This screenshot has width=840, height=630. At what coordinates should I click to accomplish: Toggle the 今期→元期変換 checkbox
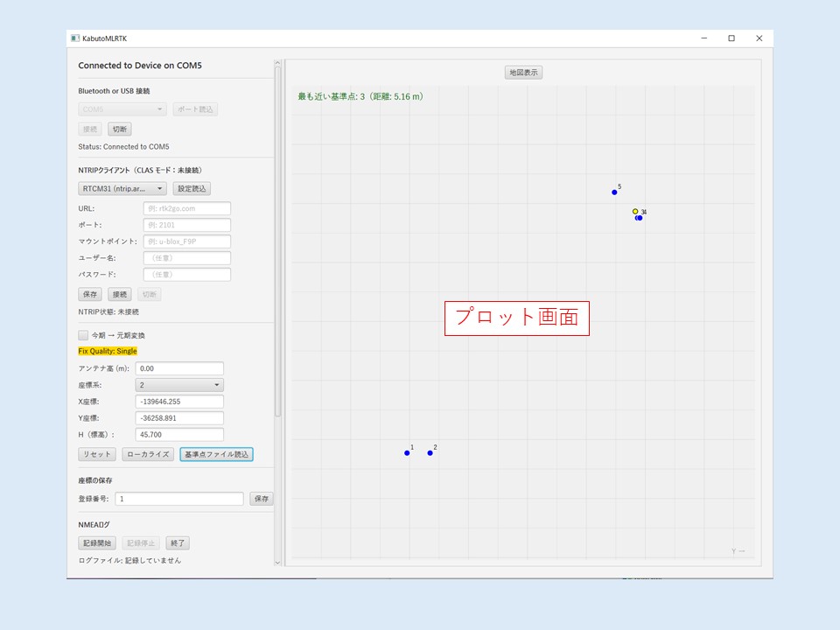click(x=83, y=335)
